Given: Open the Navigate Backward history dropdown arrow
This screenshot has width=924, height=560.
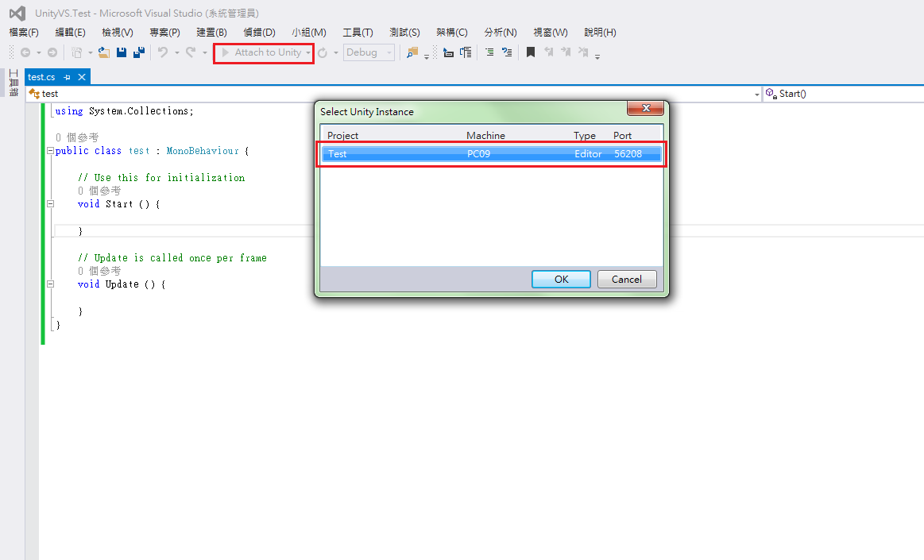Looking at the screenshot, I should (39, 53).
